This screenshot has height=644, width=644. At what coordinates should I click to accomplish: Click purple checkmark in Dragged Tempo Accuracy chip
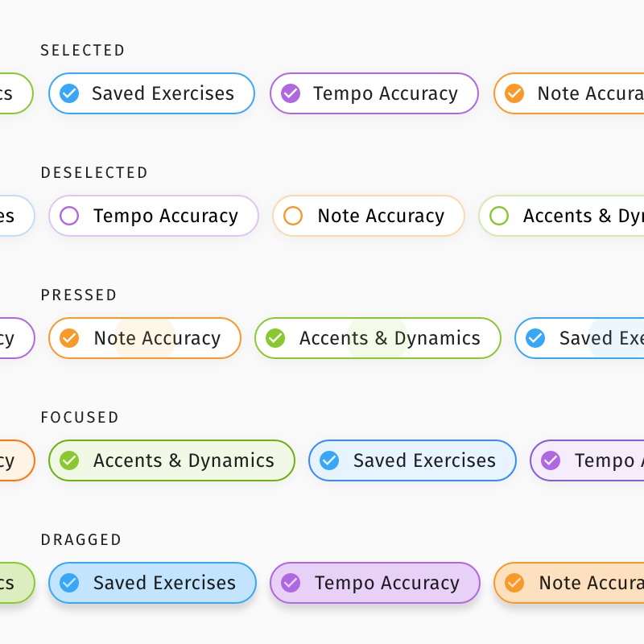click(x=291, y=583)
